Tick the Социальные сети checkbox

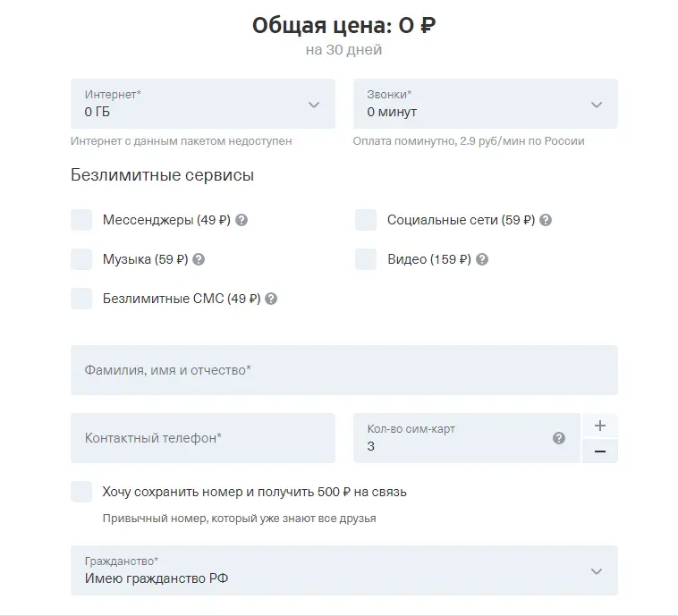coord(366,220)
